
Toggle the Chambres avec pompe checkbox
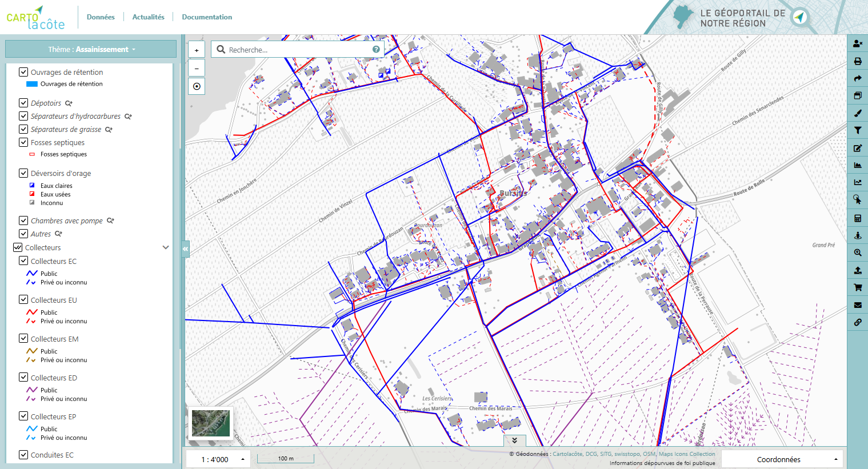23,221
